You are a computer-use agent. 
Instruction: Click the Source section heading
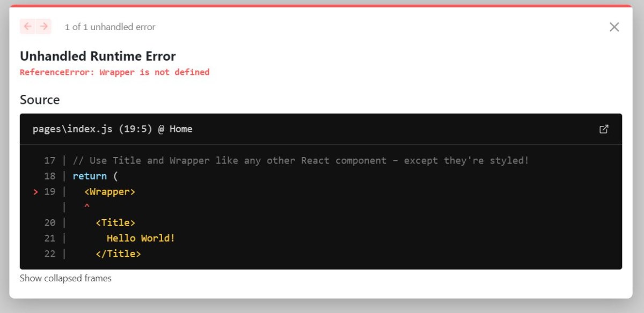click(40, 100)
